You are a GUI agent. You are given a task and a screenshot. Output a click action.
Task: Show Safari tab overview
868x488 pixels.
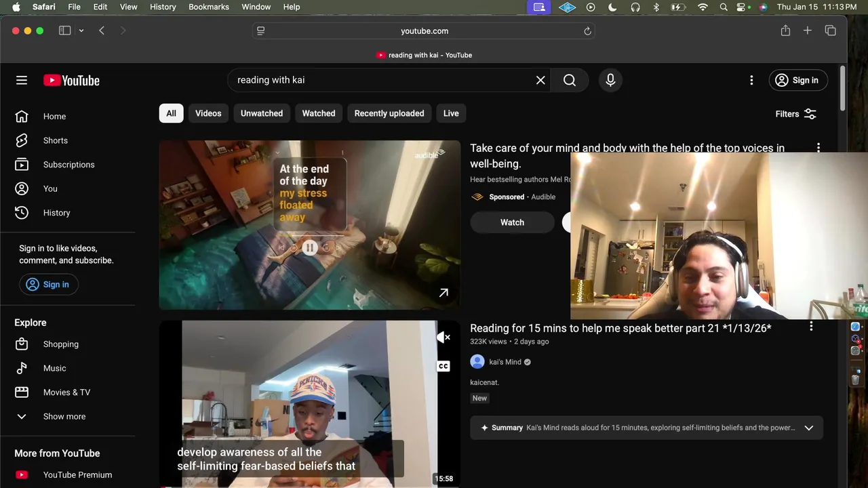(831, 30)
